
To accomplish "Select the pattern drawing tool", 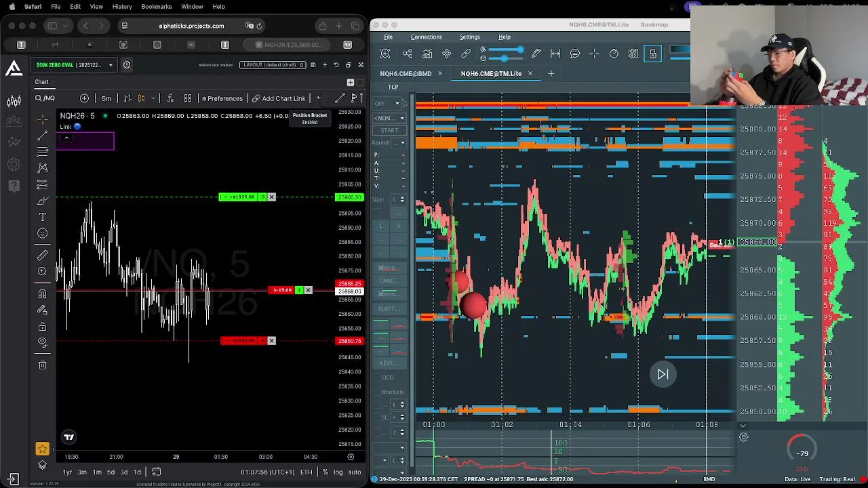I will click(42, 167).
